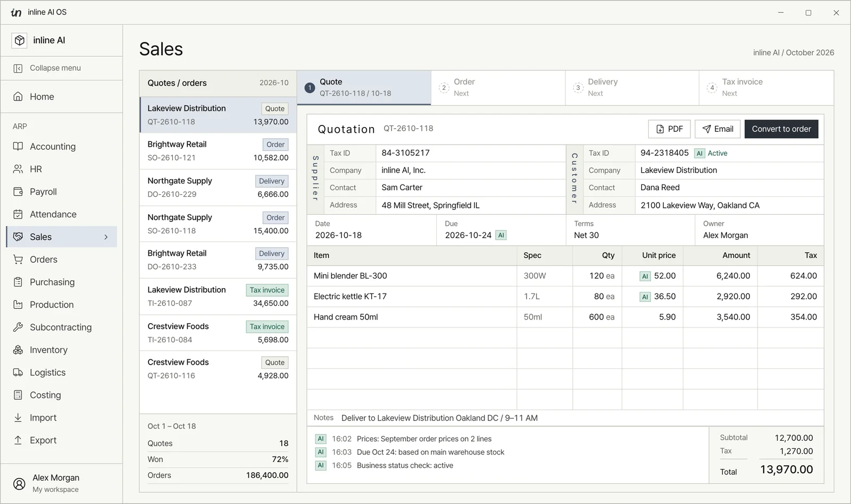The height and width of the screenshot is (504, 851).
Task: Open Logistics via its truck icon
Action: click(x=18, y=372)
